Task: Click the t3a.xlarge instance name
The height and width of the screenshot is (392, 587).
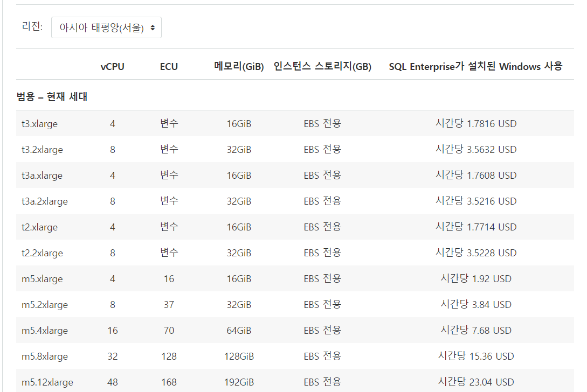Action: (42, 176)
